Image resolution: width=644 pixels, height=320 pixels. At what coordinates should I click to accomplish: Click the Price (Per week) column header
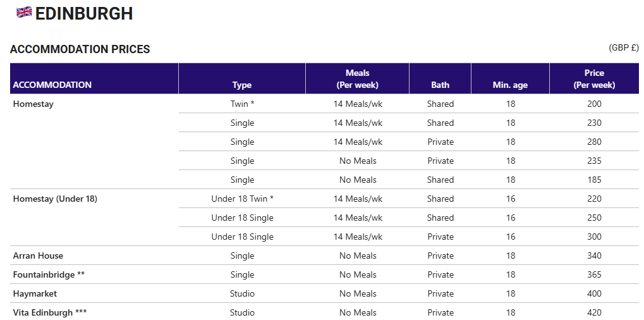tap(594, 79)
